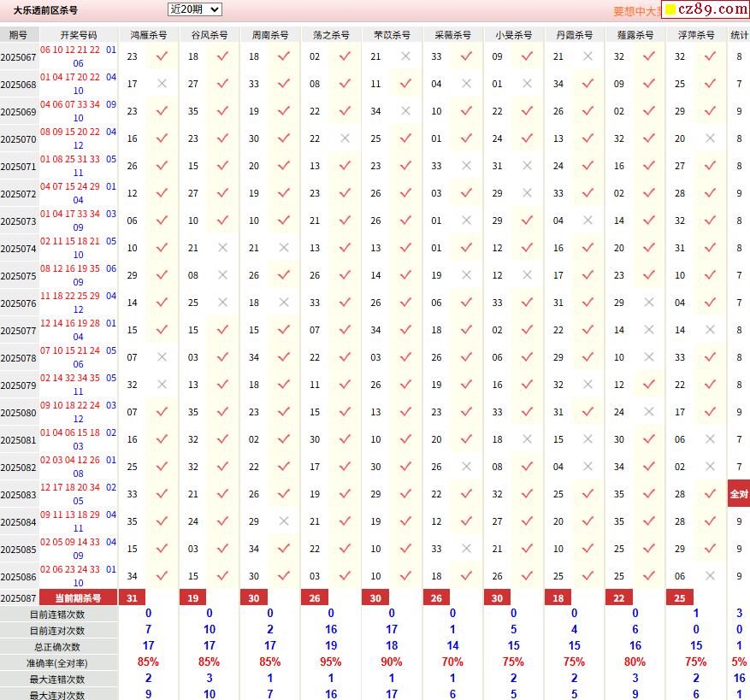
Task: Click the X mark for 2025070 荡之杀号
Action: tap(345, 138)
